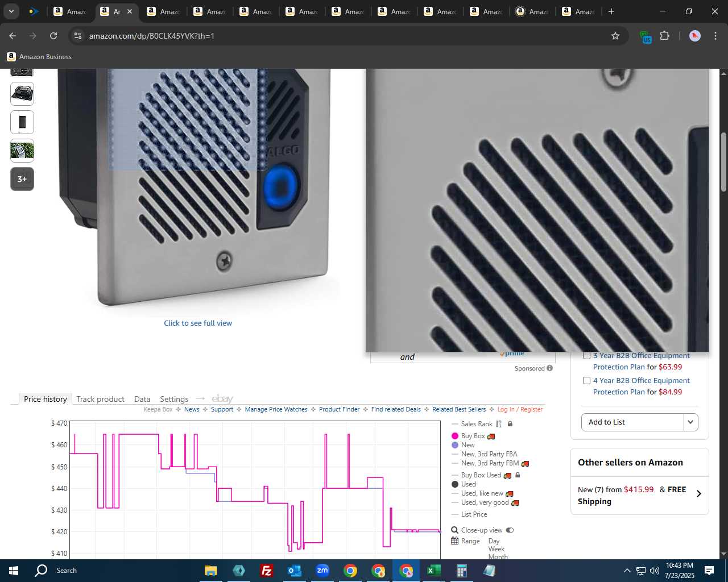
Task: Close the active Amazon tab
Action: (x=130, y=11)
